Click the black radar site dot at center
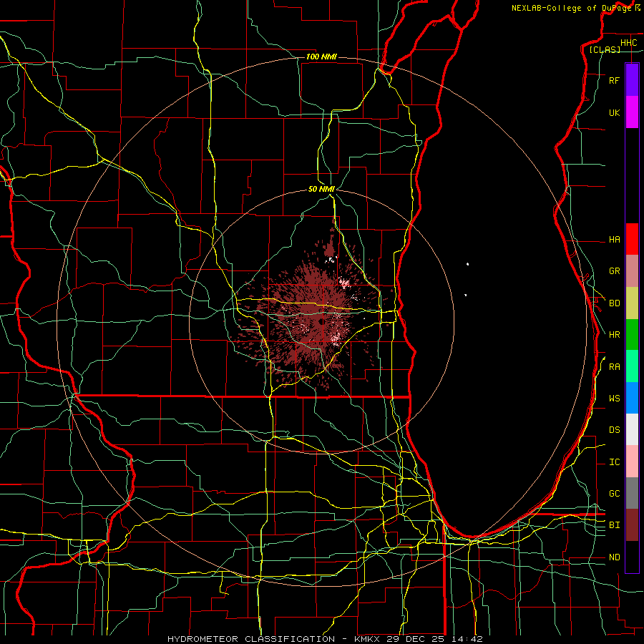644x644 pixels. point(321,323)
